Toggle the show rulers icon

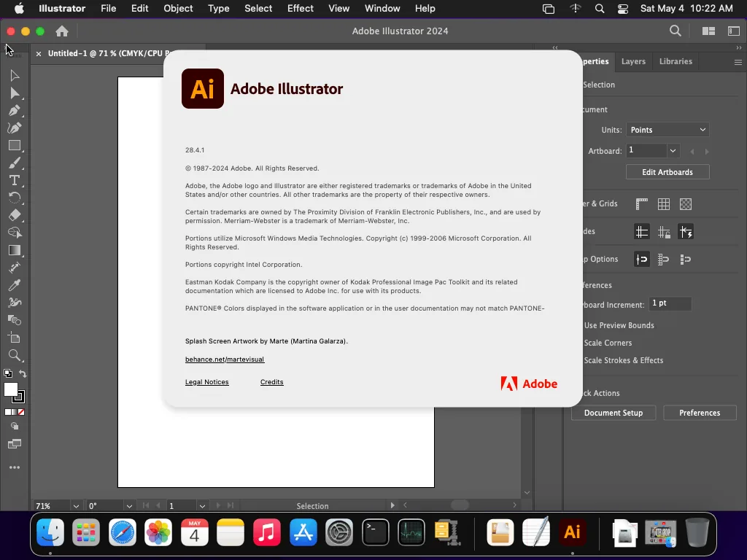pyautogui.click(x=642, y=204)
